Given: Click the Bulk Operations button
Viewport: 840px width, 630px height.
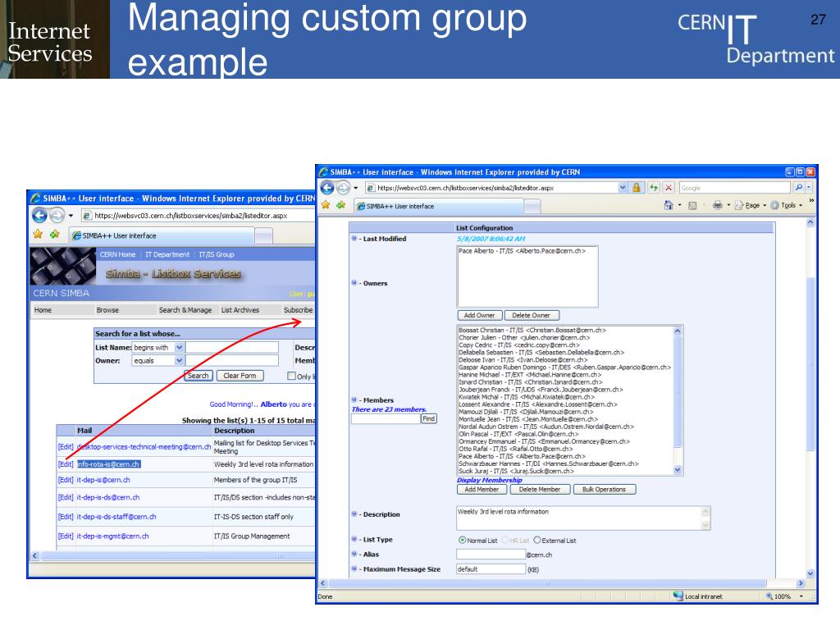Looking at the screenshot, I should (605, 489).
